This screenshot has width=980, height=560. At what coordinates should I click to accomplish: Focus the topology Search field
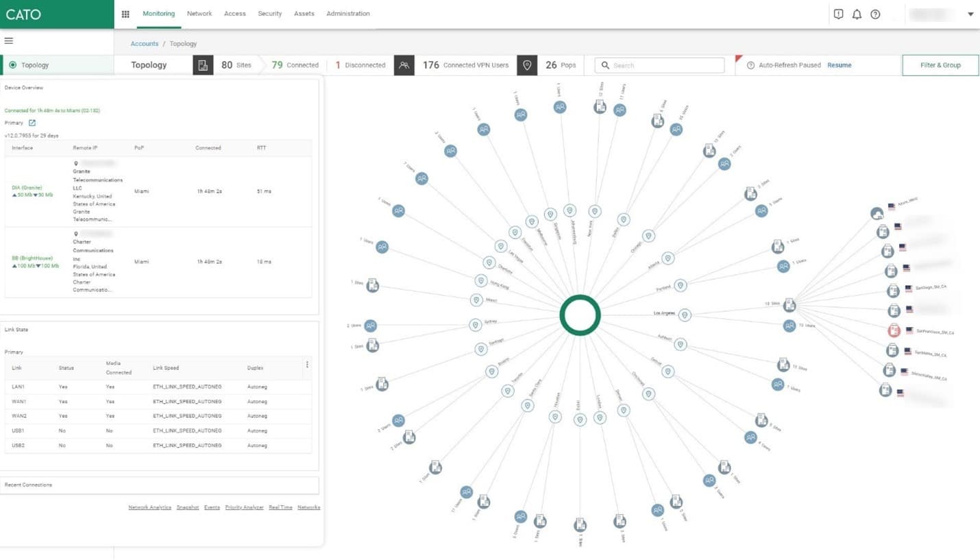659,65
